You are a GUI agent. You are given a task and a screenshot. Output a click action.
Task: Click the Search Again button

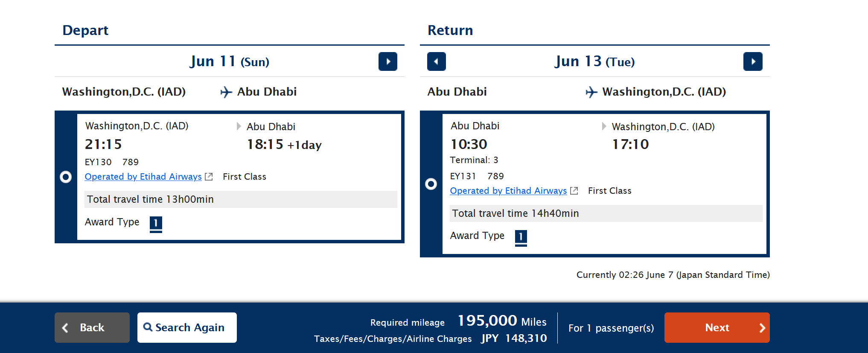coord(187,327)
